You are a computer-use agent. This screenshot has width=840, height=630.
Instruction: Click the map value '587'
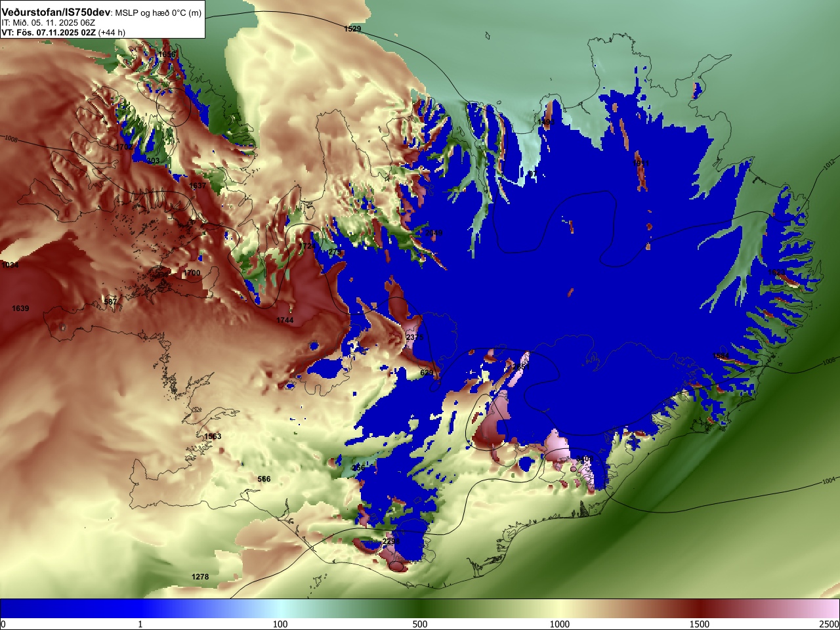click(x=111, y=302)
